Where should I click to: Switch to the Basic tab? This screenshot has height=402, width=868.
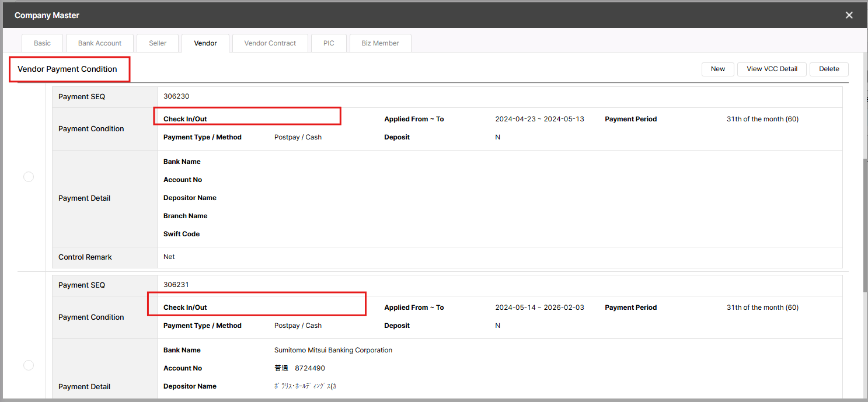click(x=42, y=43)
